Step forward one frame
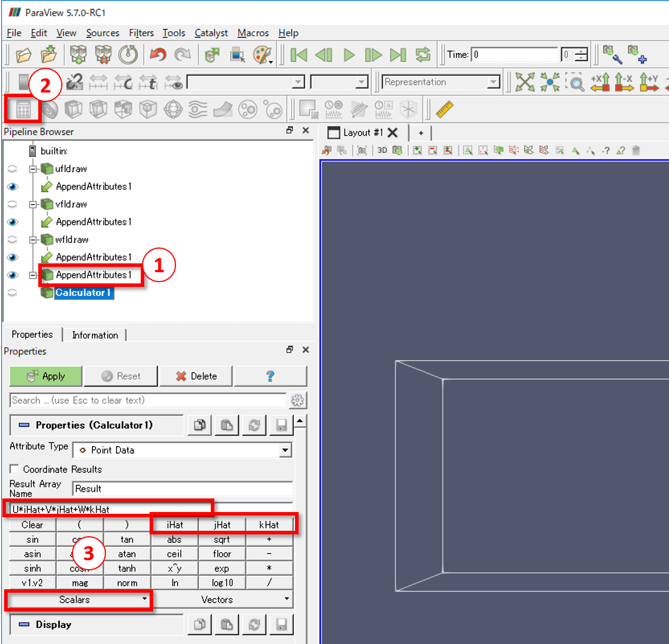The height and width of the screenshot is (644, 669). (x=373, y=55)
